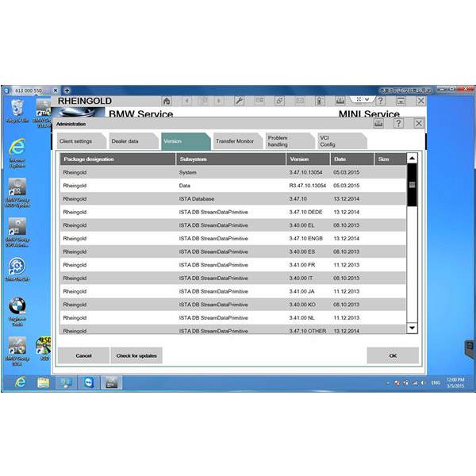The height and width of the screenshot is (476, 476).
Task: Click the scrollbar down arrow in version list
Action: (x=412, y=328)
